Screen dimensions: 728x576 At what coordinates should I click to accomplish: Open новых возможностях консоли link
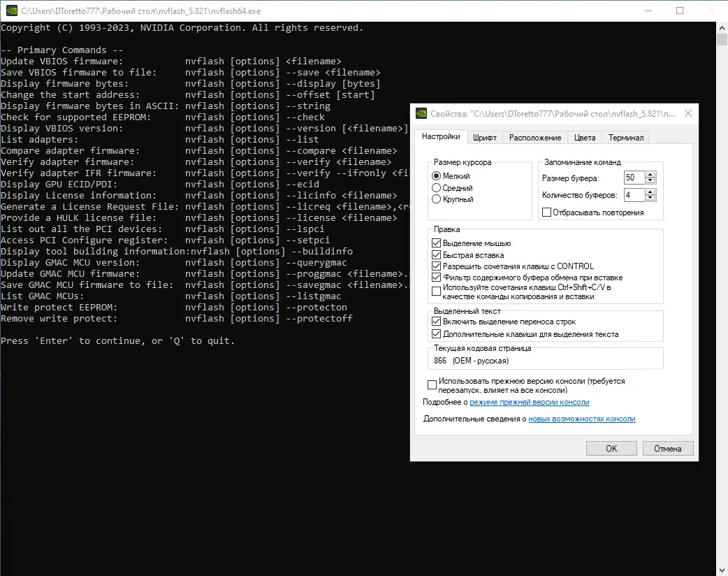582,419
